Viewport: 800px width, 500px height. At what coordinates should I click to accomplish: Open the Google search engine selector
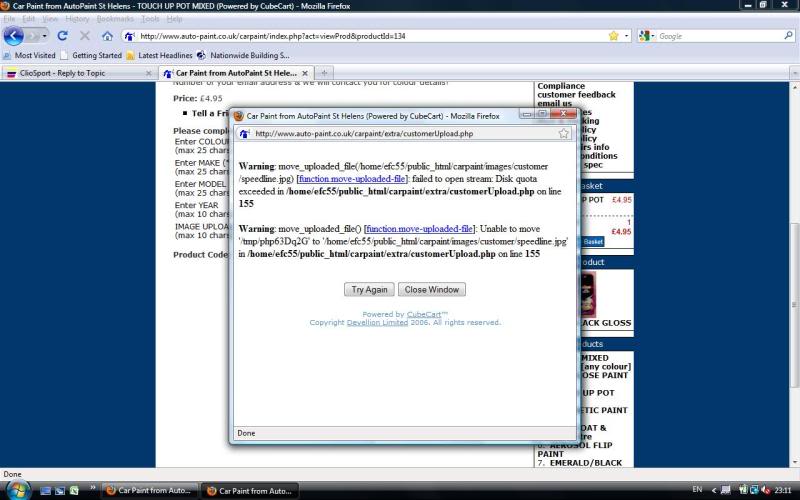645,36
